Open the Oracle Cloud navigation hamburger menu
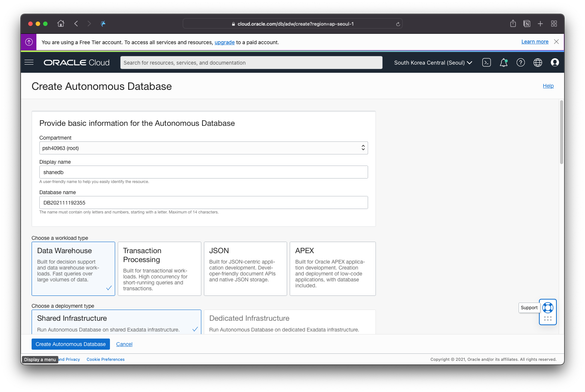 tap(29, 62)
